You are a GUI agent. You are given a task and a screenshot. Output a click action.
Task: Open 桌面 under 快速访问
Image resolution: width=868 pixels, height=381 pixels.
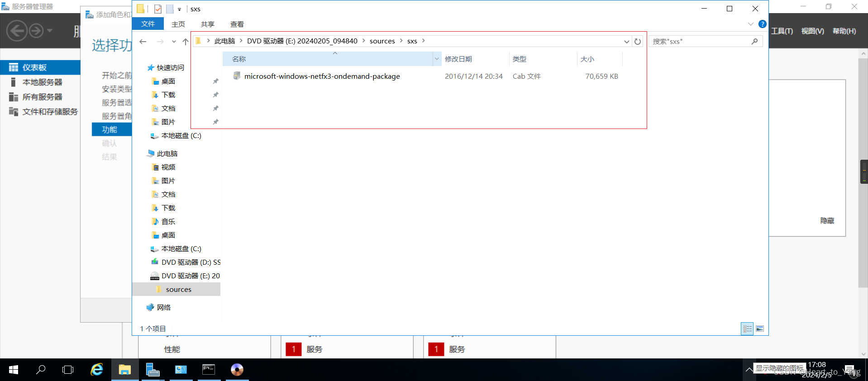point(168,81)
